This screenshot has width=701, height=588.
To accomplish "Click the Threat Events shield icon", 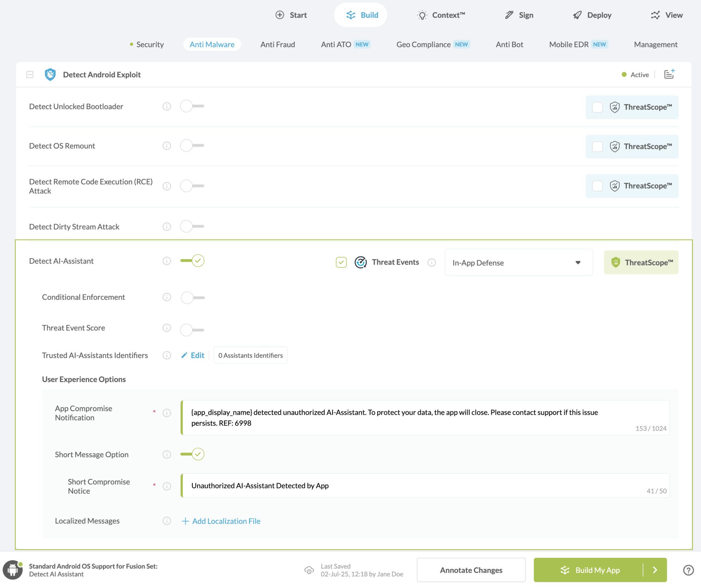I will coord(360,262).
